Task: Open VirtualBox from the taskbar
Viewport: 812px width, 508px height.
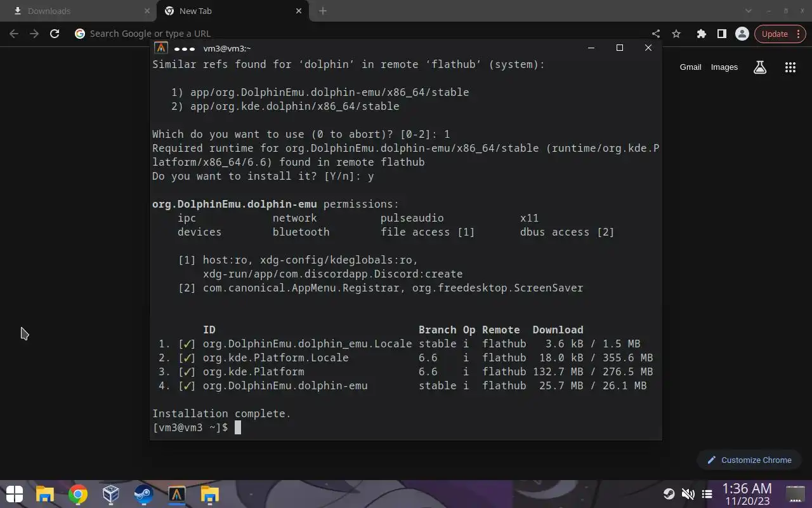Action: pyautogui.click(x=111, y=494)
